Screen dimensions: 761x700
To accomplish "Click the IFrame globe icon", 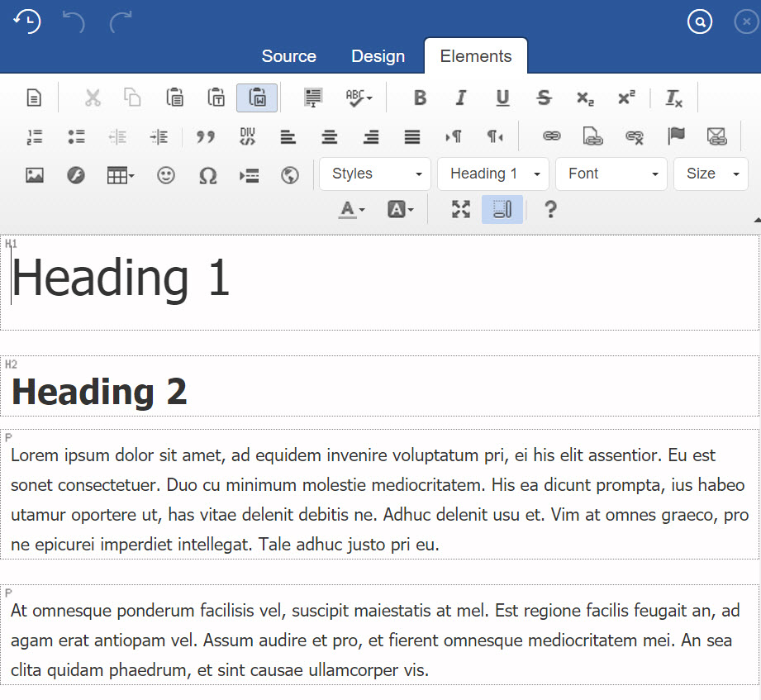I will coord(290,175).
